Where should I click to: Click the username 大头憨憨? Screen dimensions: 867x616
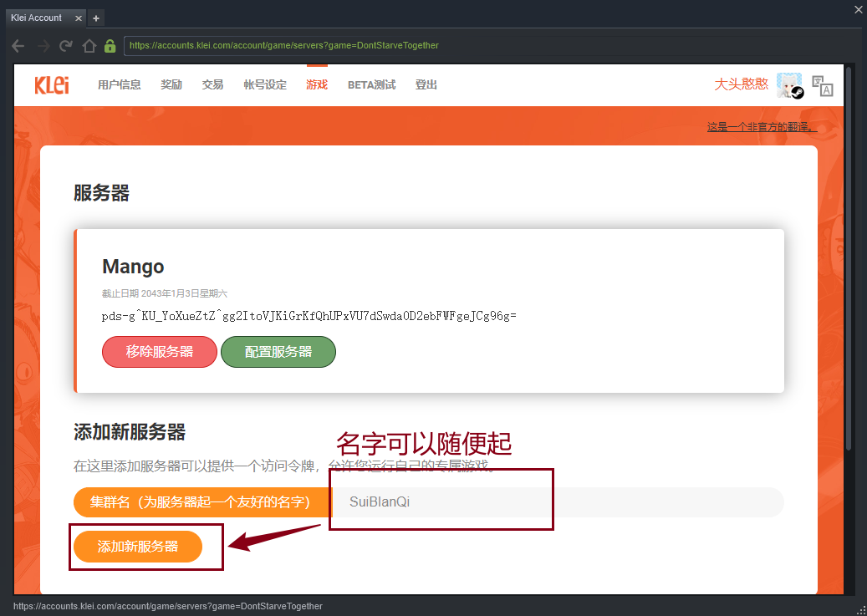(741, 84)
